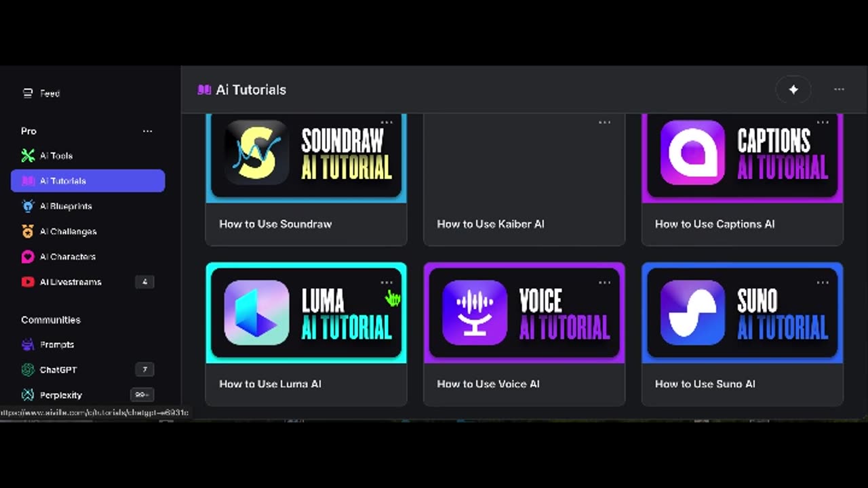Click the Suno app logo icon
The image size is (868, 488).
[692, 312]
